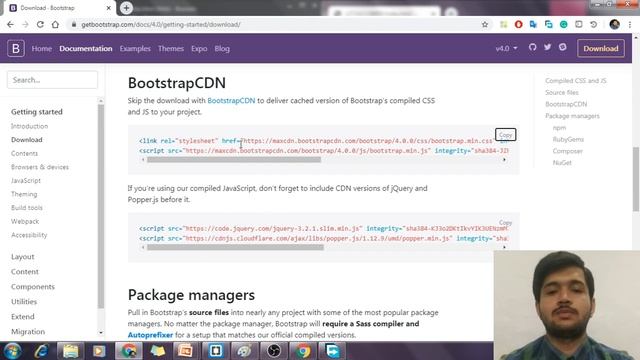Open the Chrome three-dot menu

[630, 24]
